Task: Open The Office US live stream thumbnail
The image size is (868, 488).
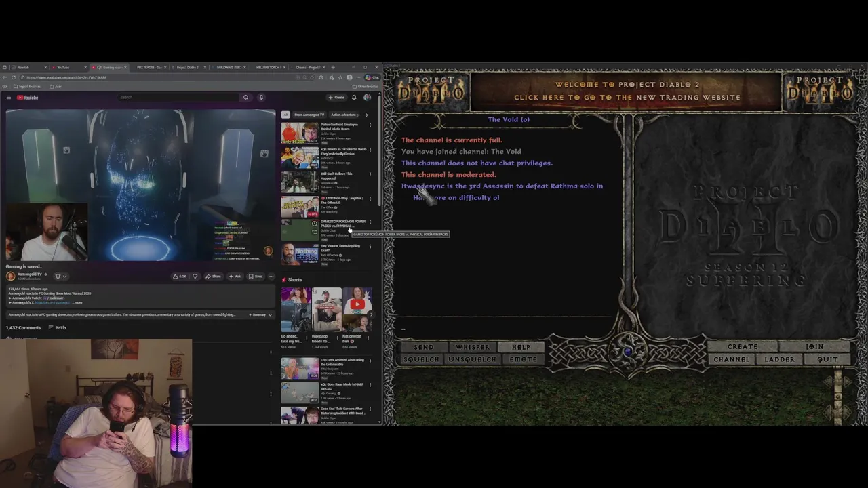Action: coord(300,206)
